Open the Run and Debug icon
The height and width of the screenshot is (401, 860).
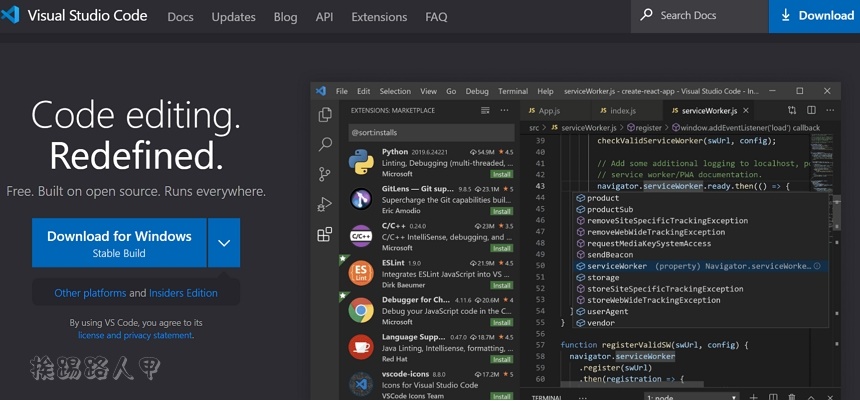pos(325,205)
